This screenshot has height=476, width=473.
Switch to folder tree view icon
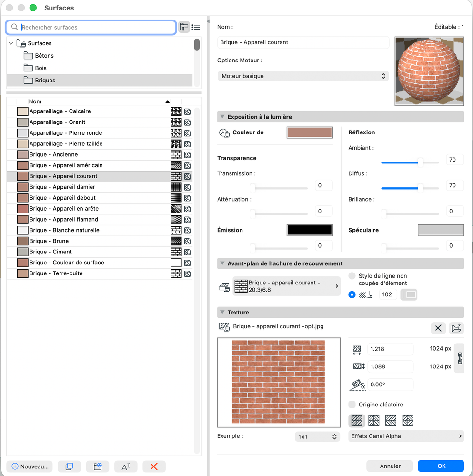coord(184,27)
